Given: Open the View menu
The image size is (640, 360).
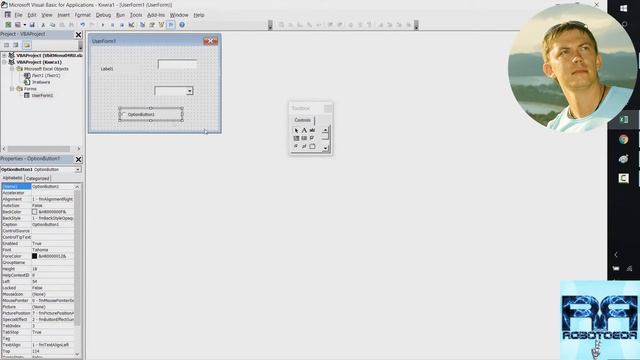Looking at the screenshot, I should [x=47, y=15].
